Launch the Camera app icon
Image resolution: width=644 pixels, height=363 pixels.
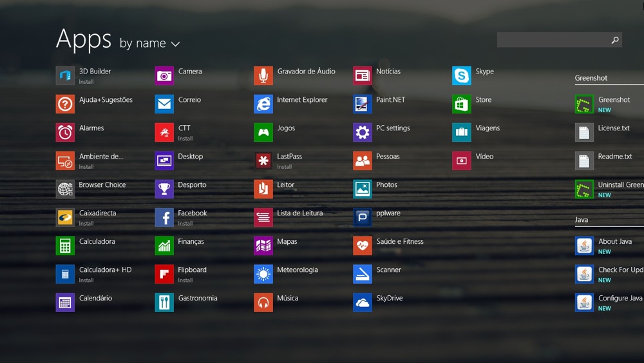(164, 75)
